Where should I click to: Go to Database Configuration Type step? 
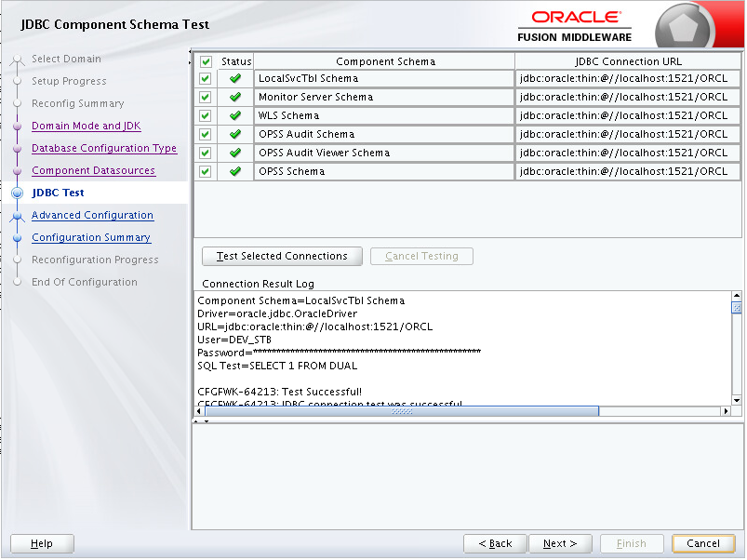[104, 149]
